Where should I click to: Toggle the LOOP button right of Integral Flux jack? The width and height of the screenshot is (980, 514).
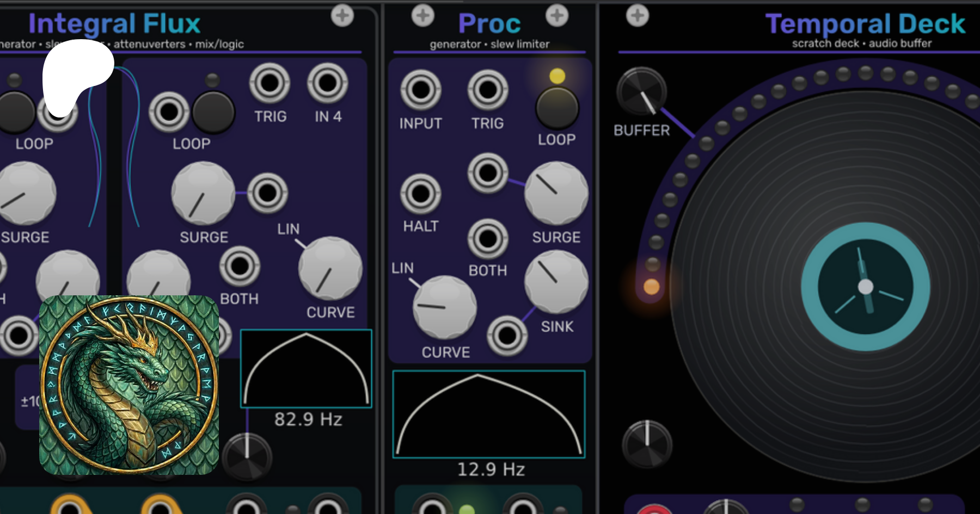pyautogui.click(x=213, y=112)
